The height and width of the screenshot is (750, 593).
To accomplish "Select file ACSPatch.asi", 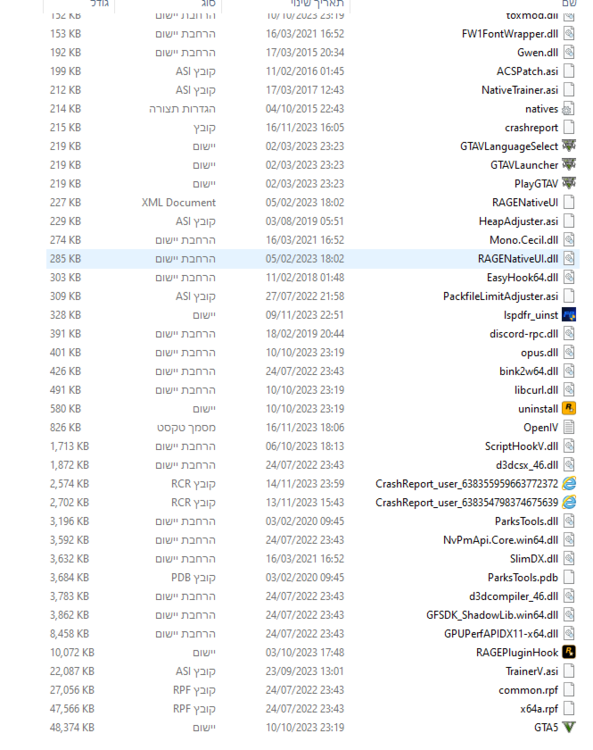I will (x=527, y=71).
